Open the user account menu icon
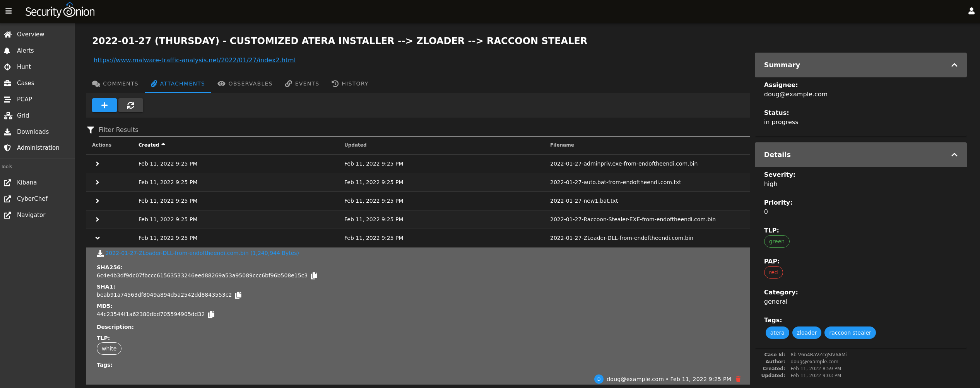 [971, 11]
